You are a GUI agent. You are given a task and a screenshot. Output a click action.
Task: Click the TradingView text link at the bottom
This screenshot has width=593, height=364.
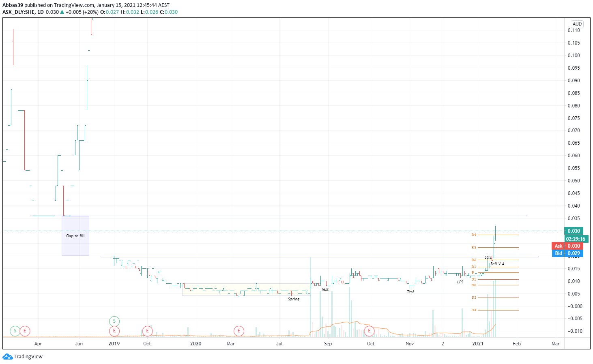(x=28, y=357)
